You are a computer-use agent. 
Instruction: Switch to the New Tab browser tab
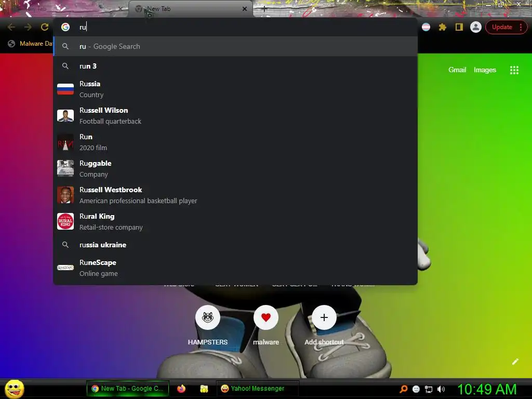pos(190,9)
